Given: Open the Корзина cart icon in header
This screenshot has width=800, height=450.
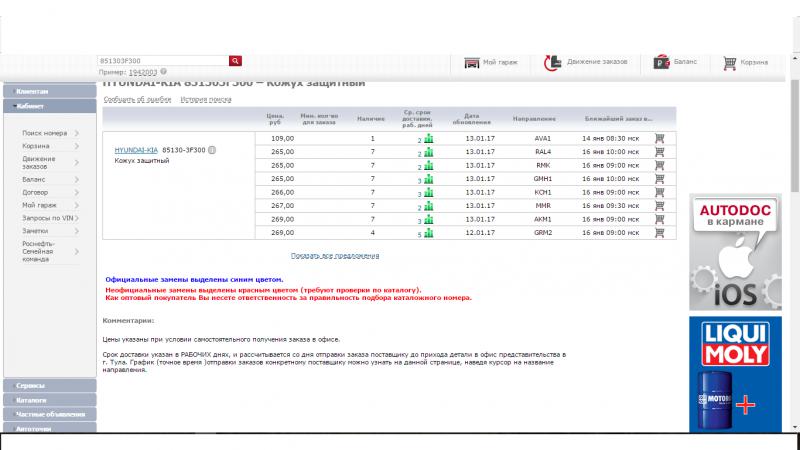Looking at the screenshot, I should [x=730, y=63].
